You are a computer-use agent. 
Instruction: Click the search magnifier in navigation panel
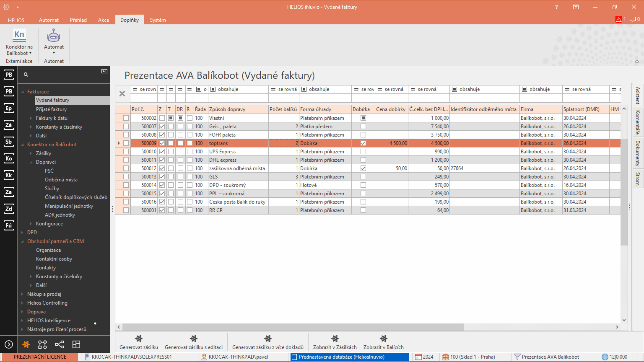click(26, 74)
